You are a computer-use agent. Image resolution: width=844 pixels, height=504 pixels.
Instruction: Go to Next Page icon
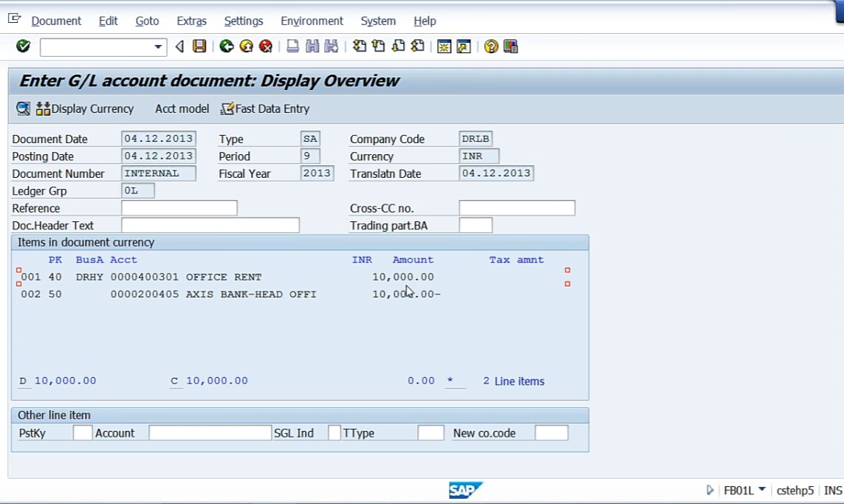tap(398, 46)
